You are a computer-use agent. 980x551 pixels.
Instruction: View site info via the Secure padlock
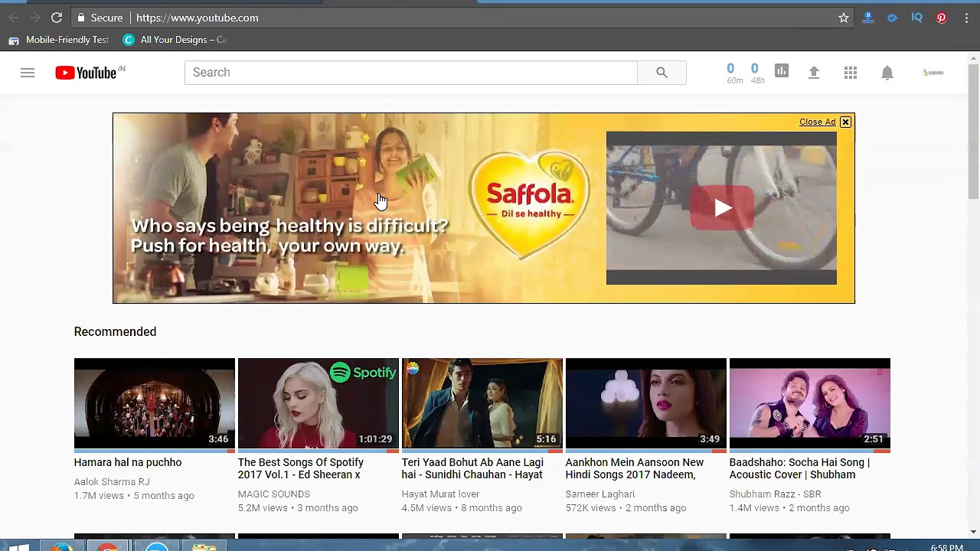(x=99, y=18)
